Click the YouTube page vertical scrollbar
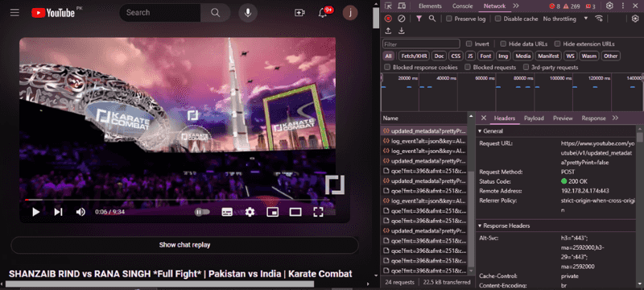 (376, 18)
